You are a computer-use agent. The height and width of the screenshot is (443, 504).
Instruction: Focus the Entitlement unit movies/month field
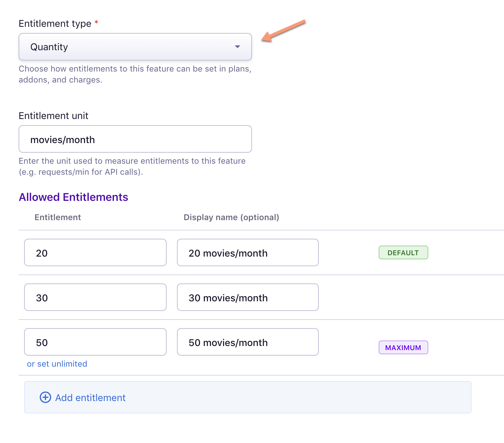135,139
